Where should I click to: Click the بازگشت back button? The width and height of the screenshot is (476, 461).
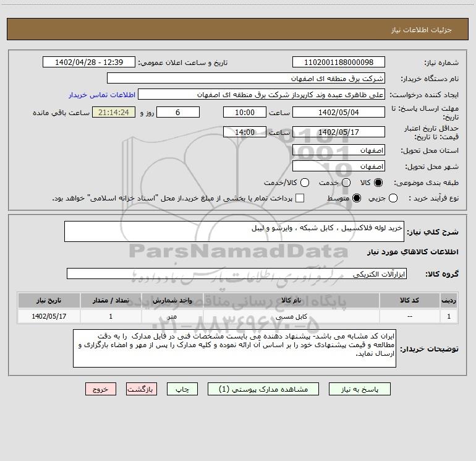coord(142,389)
